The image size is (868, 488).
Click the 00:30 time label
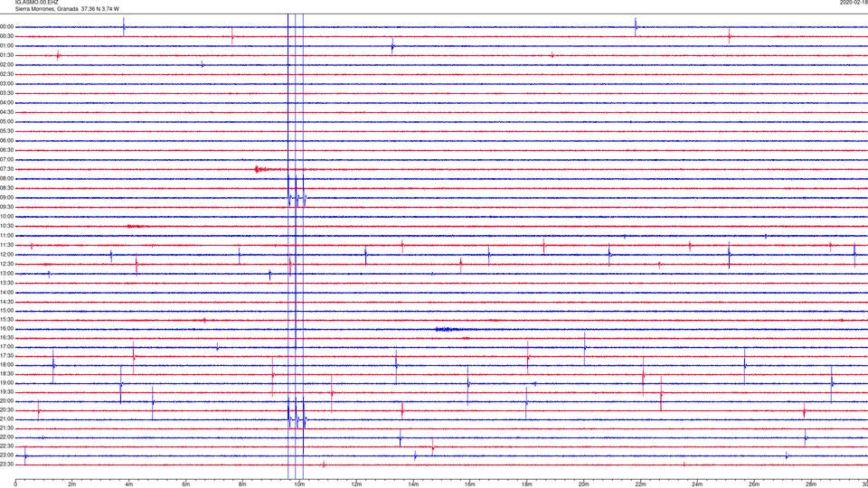[x=7, y=36]
